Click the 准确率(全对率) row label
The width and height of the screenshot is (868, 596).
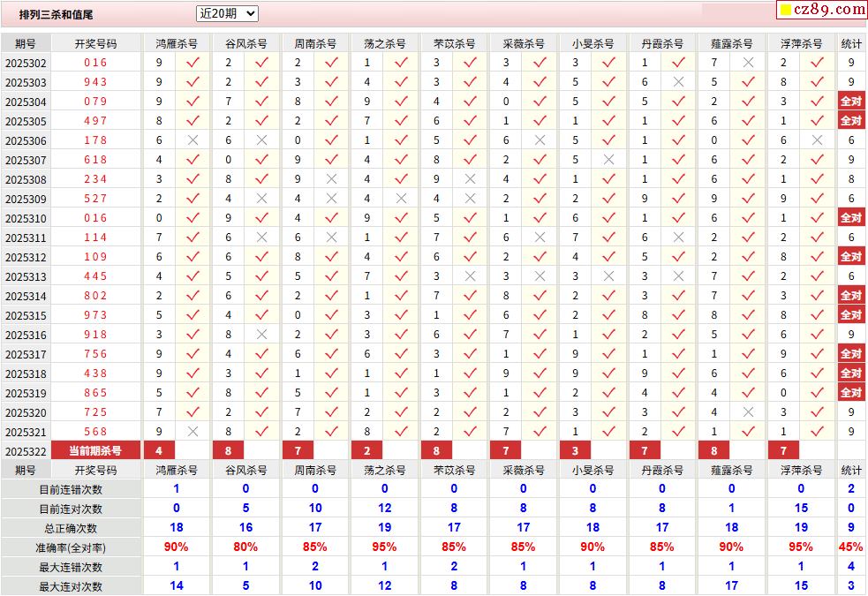71,547
